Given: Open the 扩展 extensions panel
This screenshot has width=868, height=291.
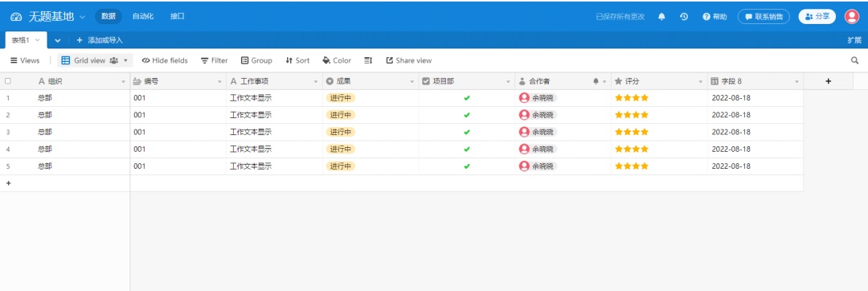Looking at the screenshot, I should pyautogui.click(x=854, y=40).
